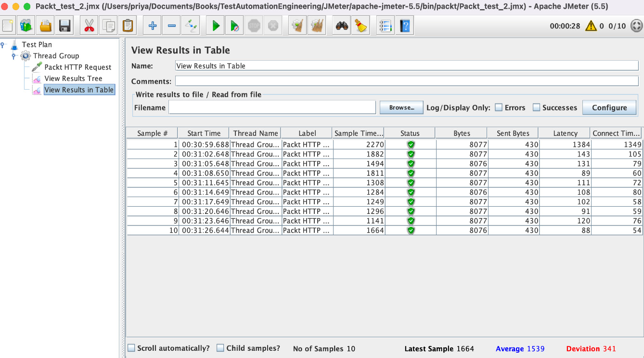Collapse the Test Plan tree node

pos(3,44)
